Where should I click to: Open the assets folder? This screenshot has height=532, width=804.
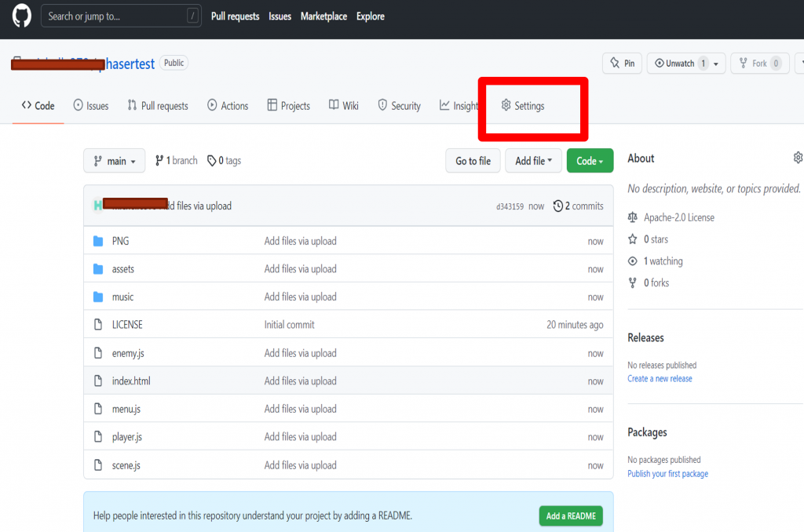coord(123,269)
